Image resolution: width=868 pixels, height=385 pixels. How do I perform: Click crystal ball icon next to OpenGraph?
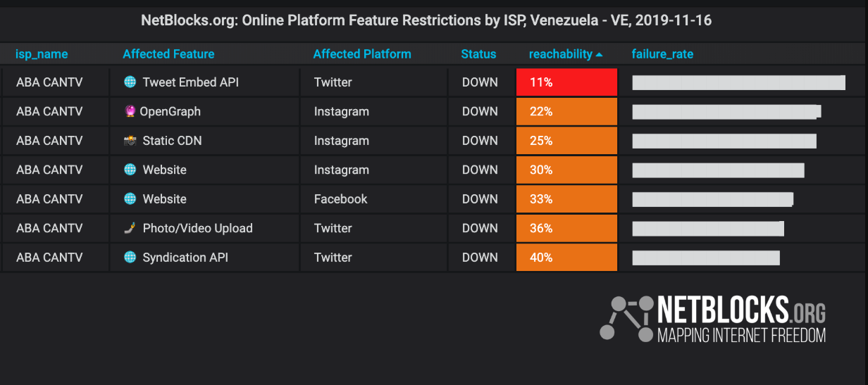pos(130,111)
